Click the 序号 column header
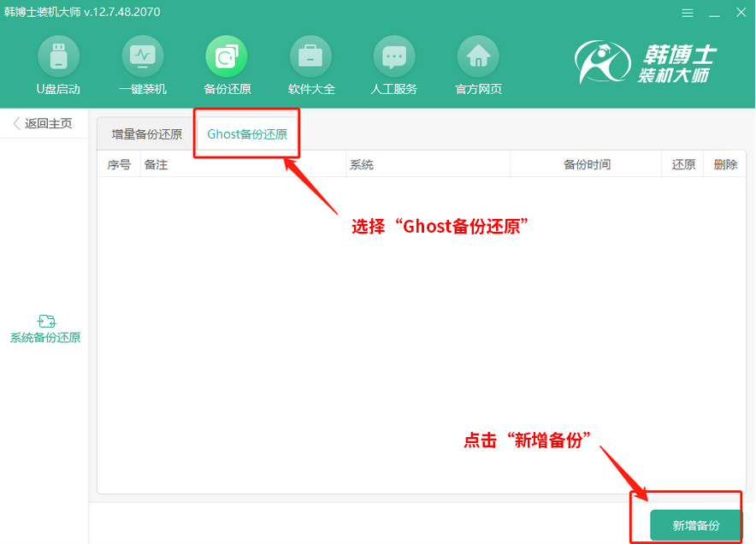The height and width of the screenshot is (544, 756). [x=119, y=164]
